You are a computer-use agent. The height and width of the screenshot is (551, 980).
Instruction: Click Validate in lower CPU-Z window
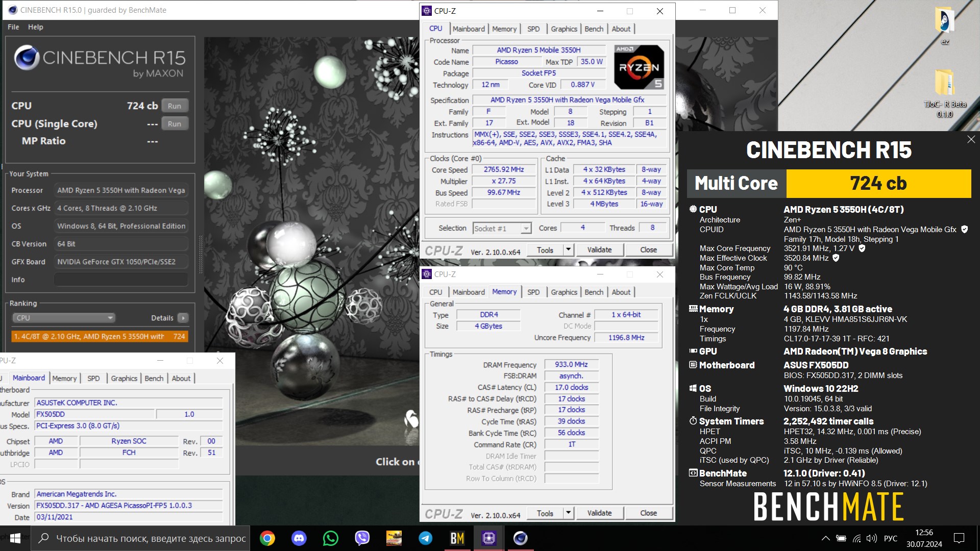click(x=599, y=513)
